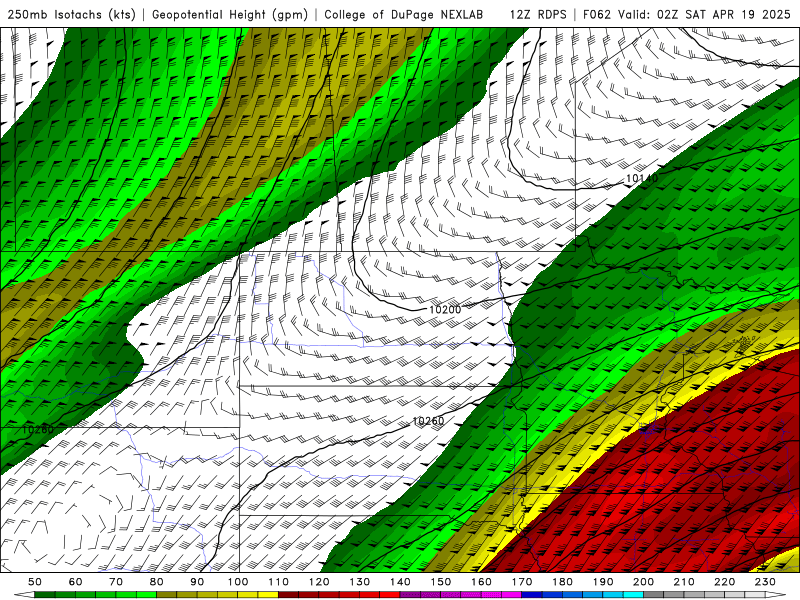Click the dark green legend swatch below 50
Viewport: 800px width, 600px height.
point(45,595)
